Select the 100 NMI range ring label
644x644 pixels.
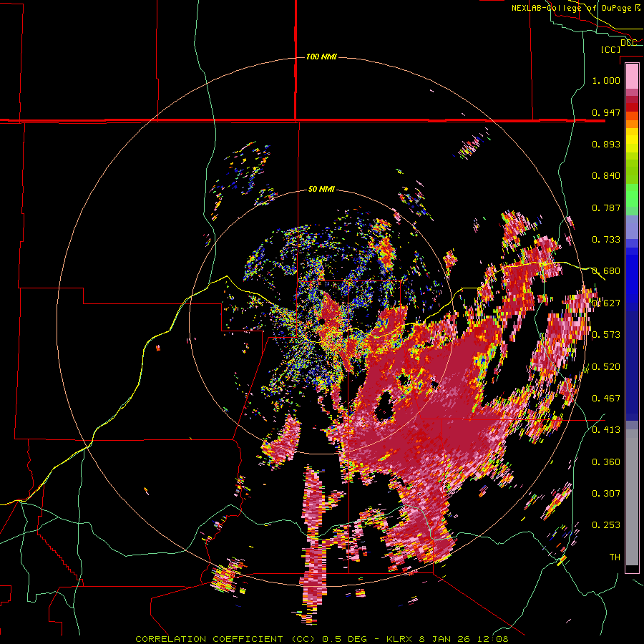[321, 57]
